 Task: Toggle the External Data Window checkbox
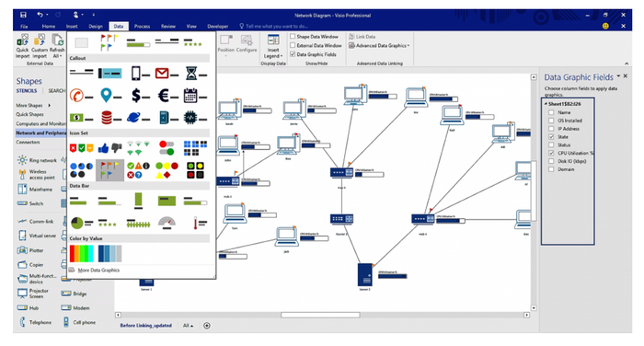click(293, 45)
